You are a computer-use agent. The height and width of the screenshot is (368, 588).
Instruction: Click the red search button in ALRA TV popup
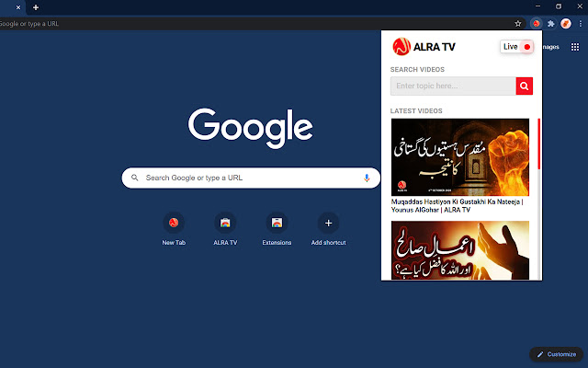[525, 86]
